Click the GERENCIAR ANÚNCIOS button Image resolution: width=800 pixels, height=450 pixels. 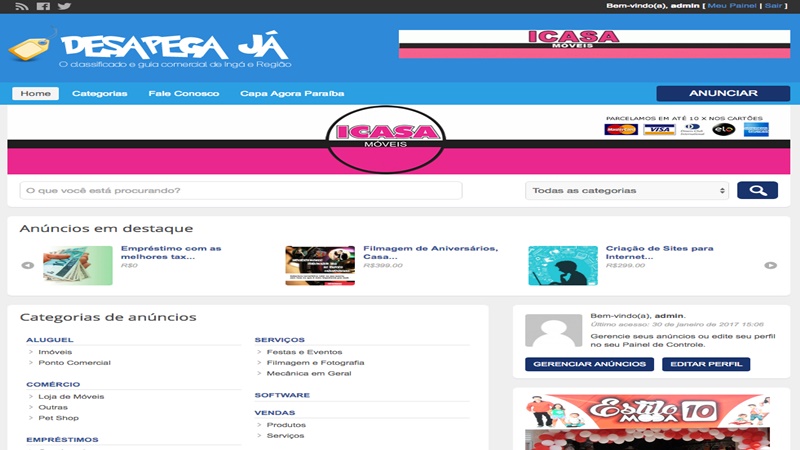tap(589, 364)
